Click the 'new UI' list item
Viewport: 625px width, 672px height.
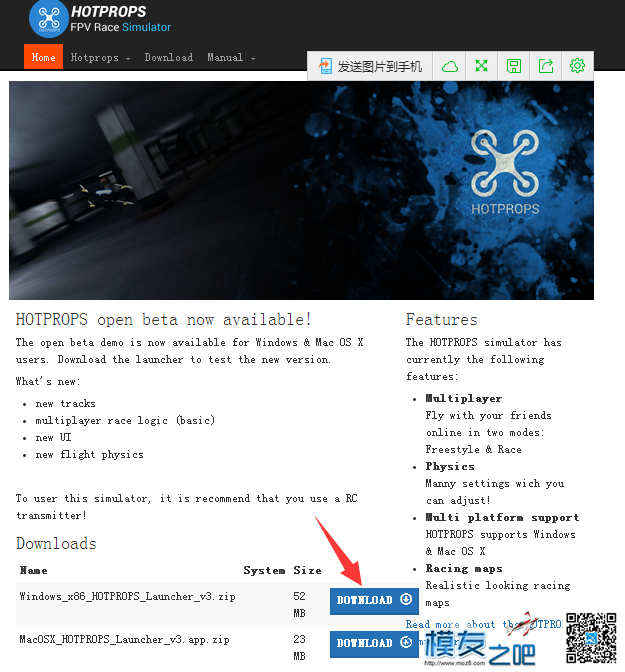click(54, 438)
